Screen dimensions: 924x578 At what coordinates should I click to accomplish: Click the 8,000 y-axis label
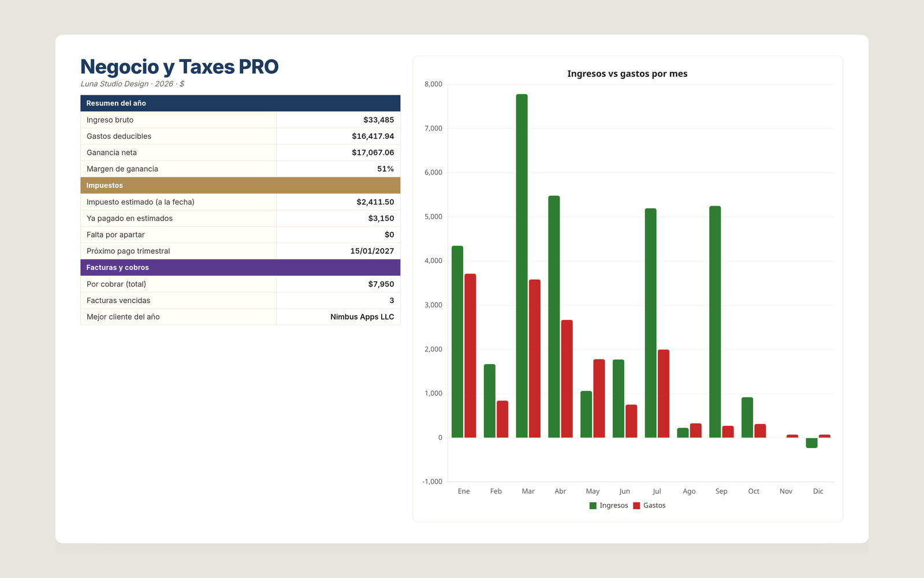point(433,84)
